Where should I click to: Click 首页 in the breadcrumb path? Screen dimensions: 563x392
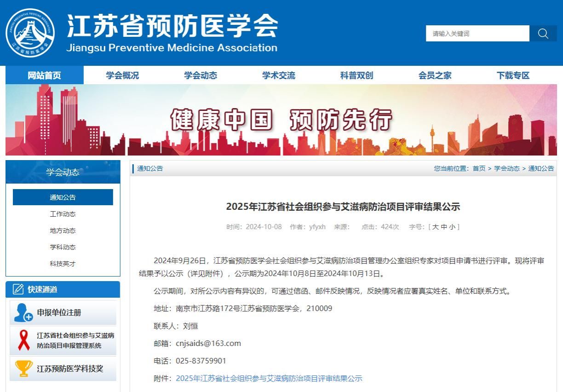[x=479, y=168]
